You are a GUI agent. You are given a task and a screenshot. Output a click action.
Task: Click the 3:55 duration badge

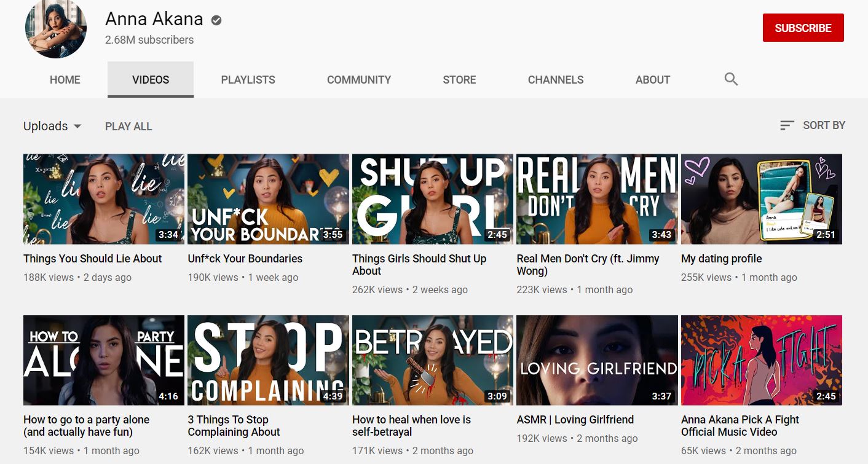click(333, 235)
